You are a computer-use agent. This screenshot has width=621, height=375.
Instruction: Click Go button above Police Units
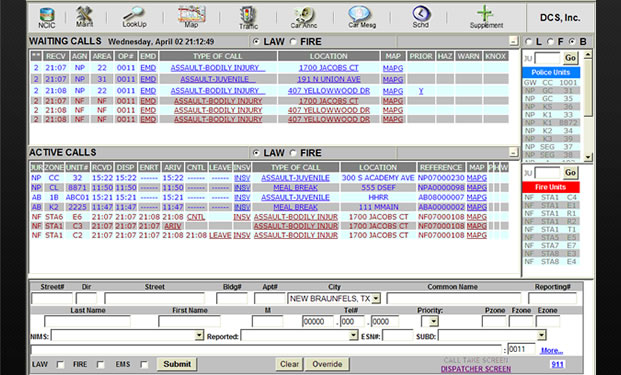point(570,58)
